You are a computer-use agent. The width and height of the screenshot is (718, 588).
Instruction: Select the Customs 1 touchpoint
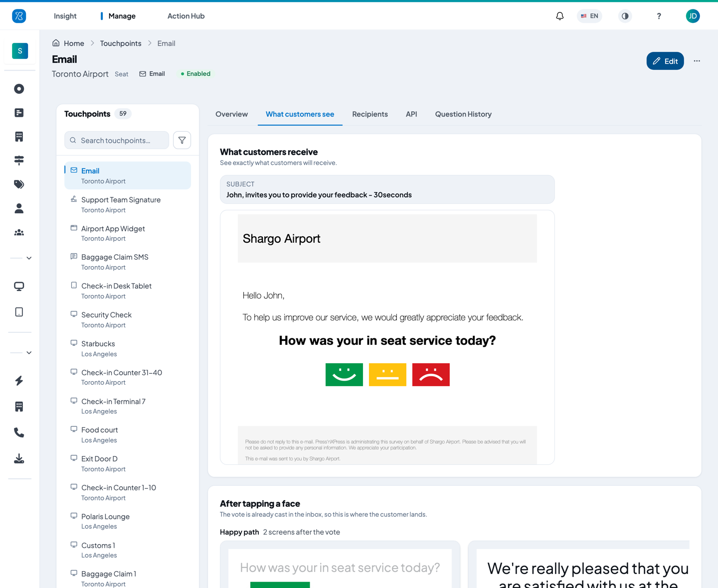point(128,550)
